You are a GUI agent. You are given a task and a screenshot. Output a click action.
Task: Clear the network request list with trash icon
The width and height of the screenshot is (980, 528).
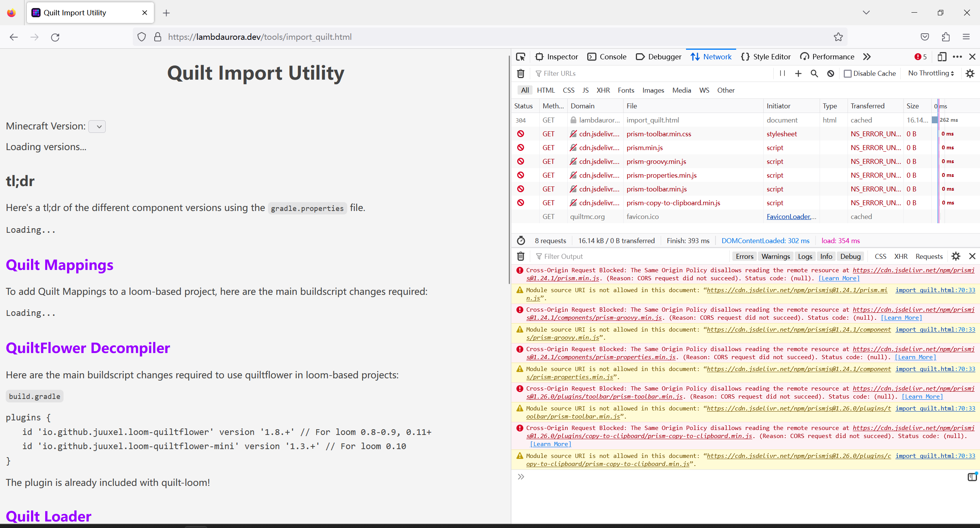(521, 73)
